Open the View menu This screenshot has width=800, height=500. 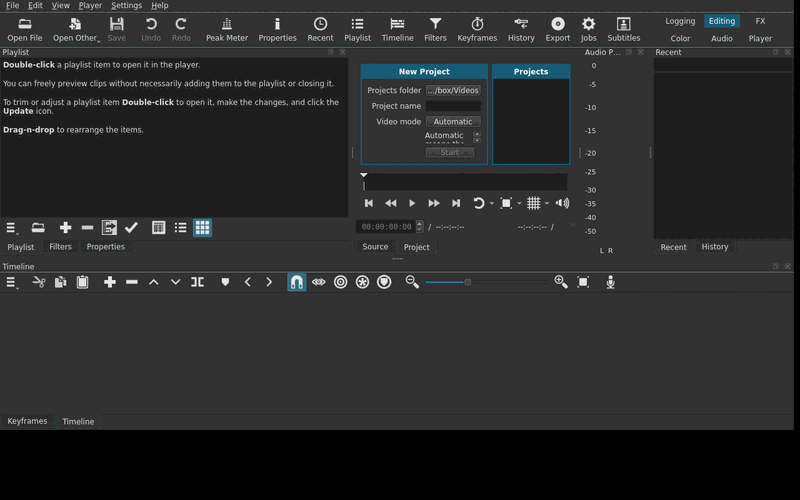coord(60,5)
